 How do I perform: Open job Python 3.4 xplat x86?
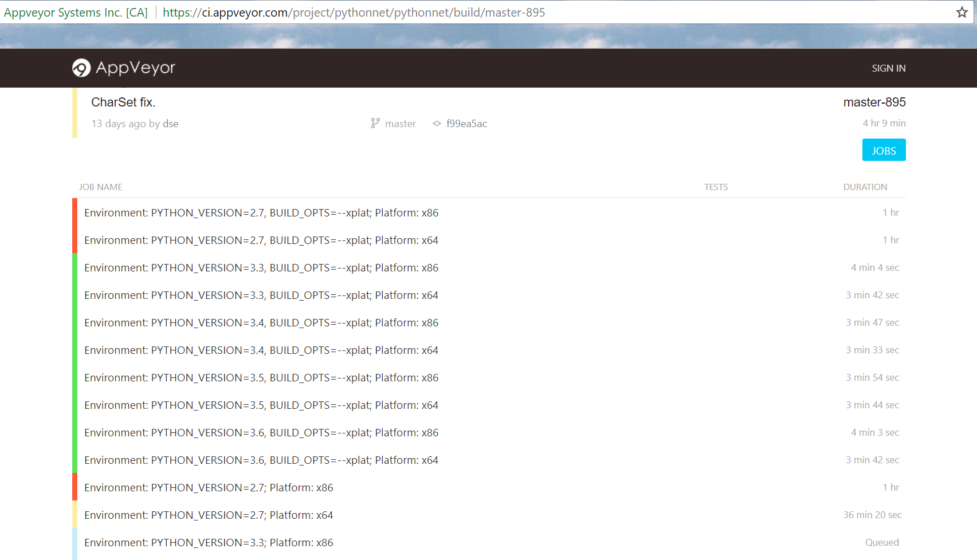click(x=261, y=323)
